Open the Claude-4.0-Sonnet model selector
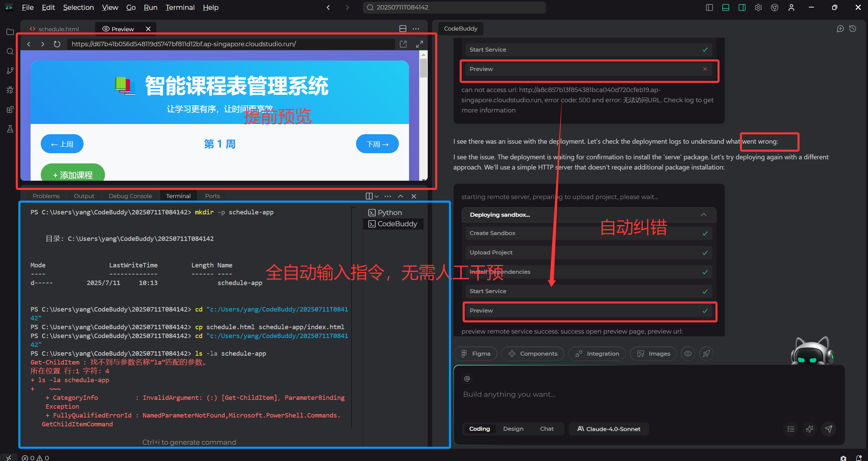 coord(609,429)
